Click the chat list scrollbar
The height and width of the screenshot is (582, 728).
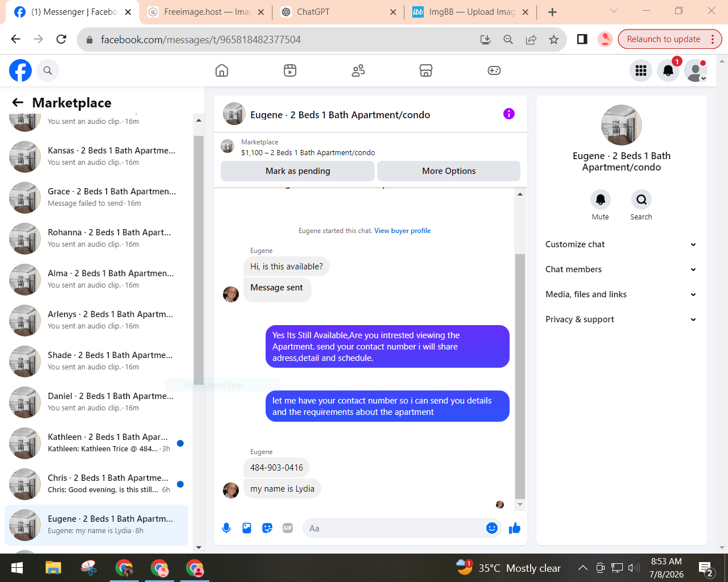point(198,260)
